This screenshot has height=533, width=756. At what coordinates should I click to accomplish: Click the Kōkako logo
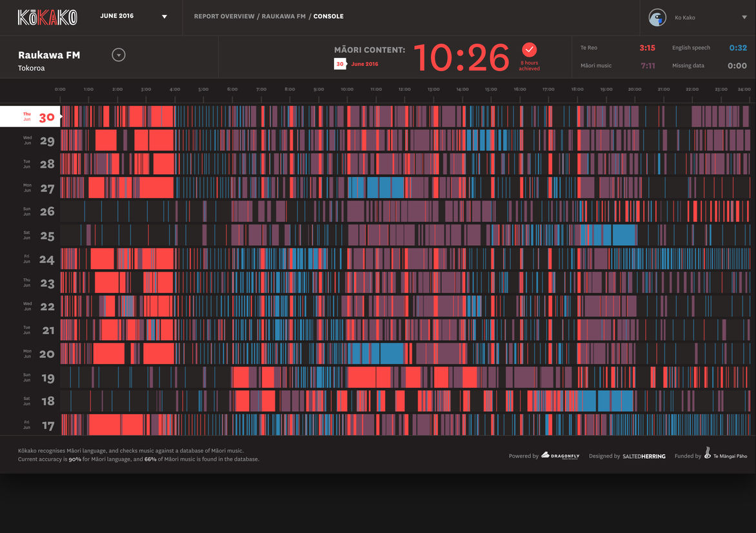click(x=47, y=17)
